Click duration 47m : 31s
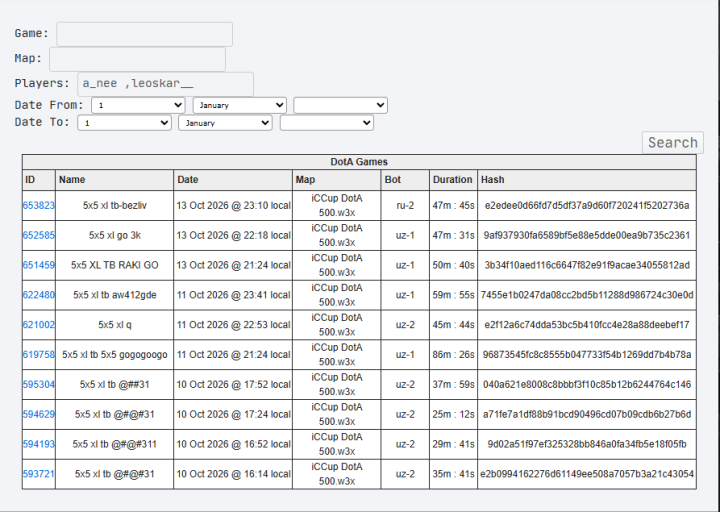Image resolution: width=720 pixels, height=512 pixels. 453,236
